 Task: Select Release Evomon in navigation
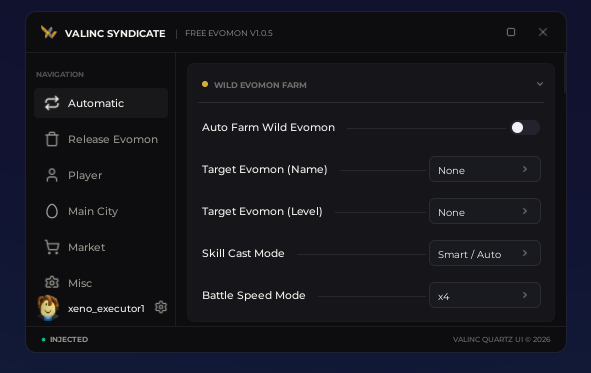(101, 139)
